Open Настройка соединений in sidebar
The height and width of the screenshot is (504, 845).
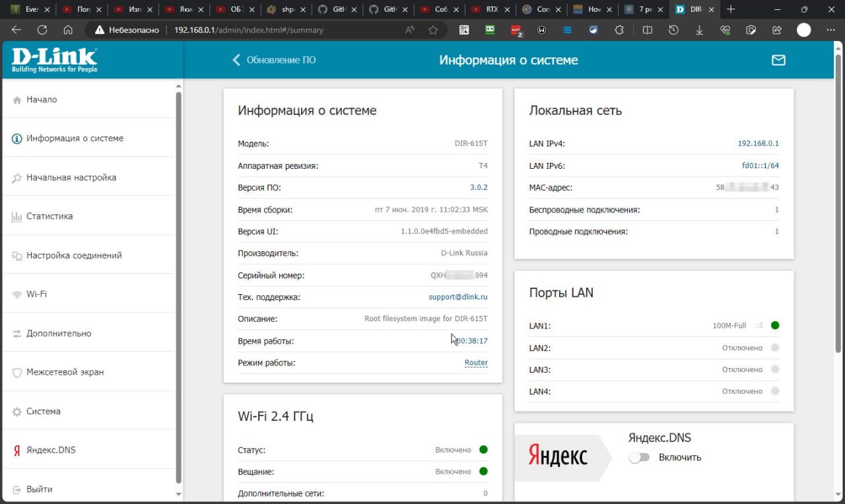point(88,255)
